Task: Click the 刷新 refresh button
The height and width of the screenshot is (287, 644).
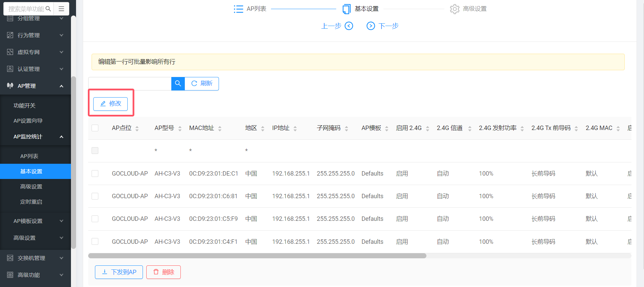Action: (x=202, y=84)
